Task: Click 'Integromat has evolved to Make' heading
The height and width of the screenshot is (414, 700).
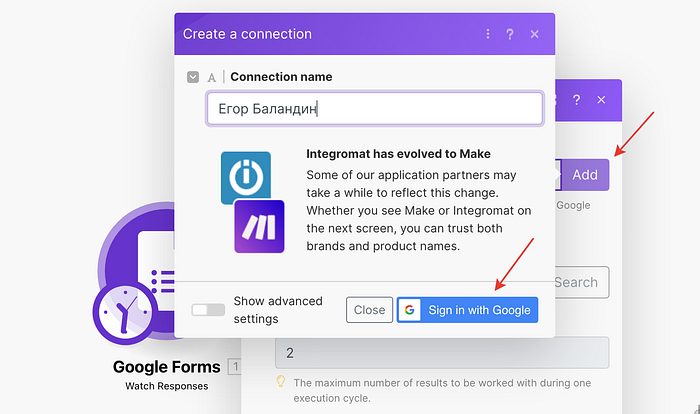Action: point(398,154)
